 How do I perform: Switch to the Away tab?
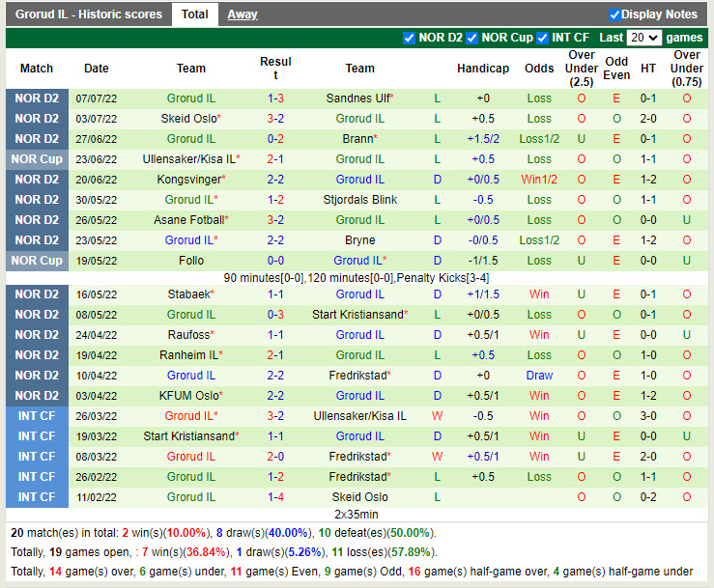(x=243, y=14)
